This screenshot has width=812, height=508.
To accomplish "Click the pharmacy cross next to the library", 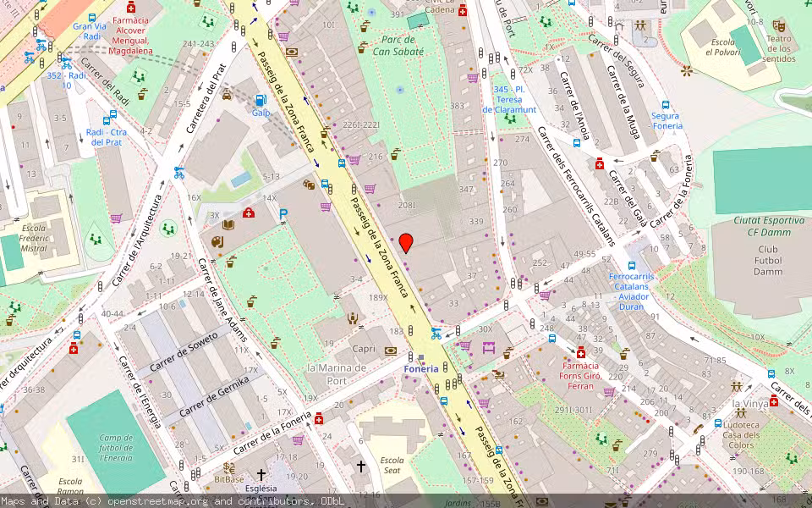I will [249, 213].
